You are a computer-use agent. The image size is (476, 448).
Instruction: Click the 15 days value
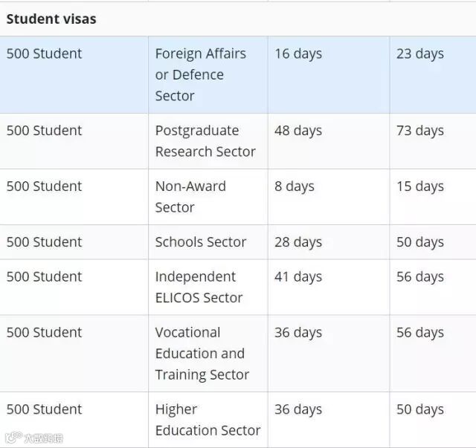pos(419,186)
